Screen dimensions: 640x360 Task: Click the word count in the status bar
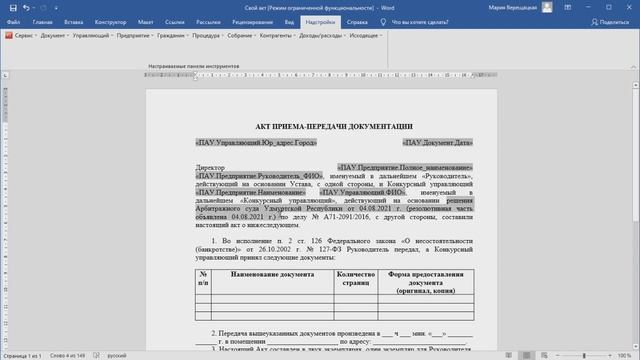[67, 356]
